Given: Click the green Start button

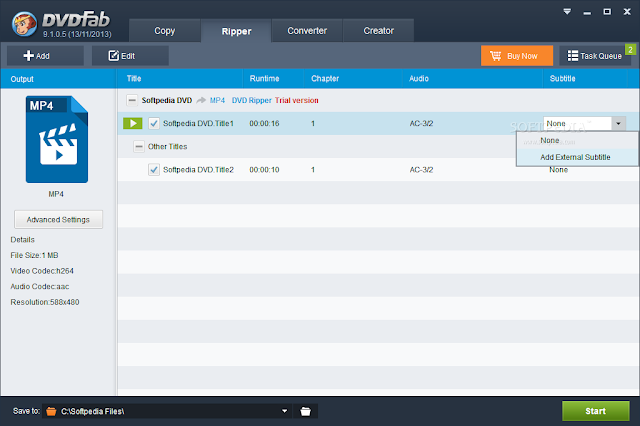Looking at the screenshot, I should point(596,411).
